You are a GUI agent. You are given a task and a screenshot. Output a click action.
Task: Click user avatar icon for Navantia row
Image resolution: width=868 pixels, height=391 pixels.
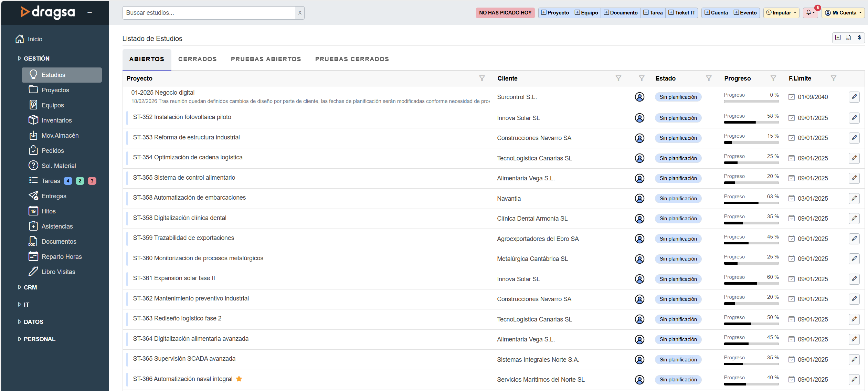click(x=639, y=199)
